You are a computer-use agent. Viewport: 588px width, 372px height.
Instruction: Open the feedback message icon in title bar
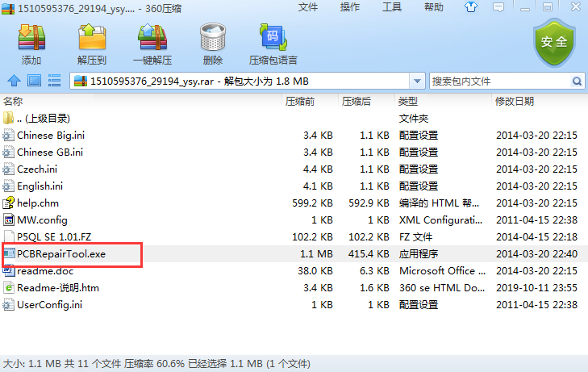click(498, 6)
